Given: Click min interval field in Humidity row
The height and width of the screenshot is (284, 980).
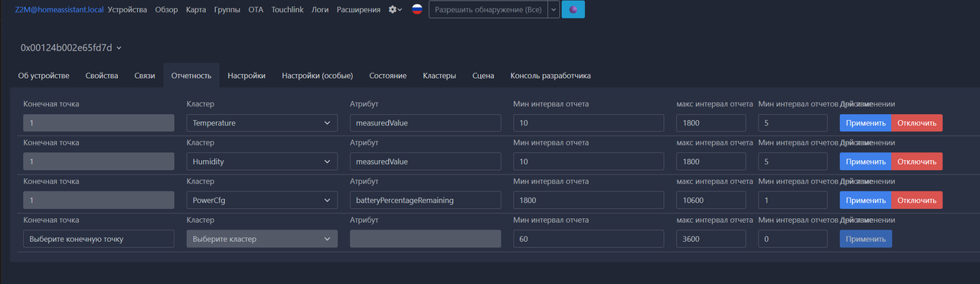Looking at the screenshot, I should click(x=588, y=162).
